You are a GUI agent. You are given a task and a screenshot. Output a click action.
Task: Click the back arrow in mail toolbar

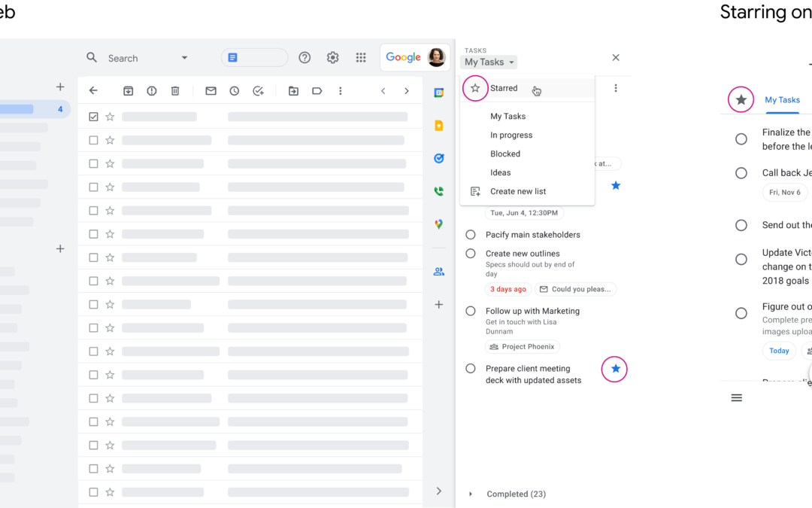point(93,91)
